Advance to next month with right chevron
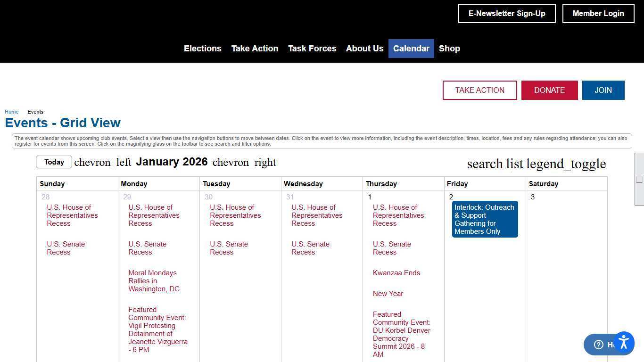 click(x=244, y=163)
